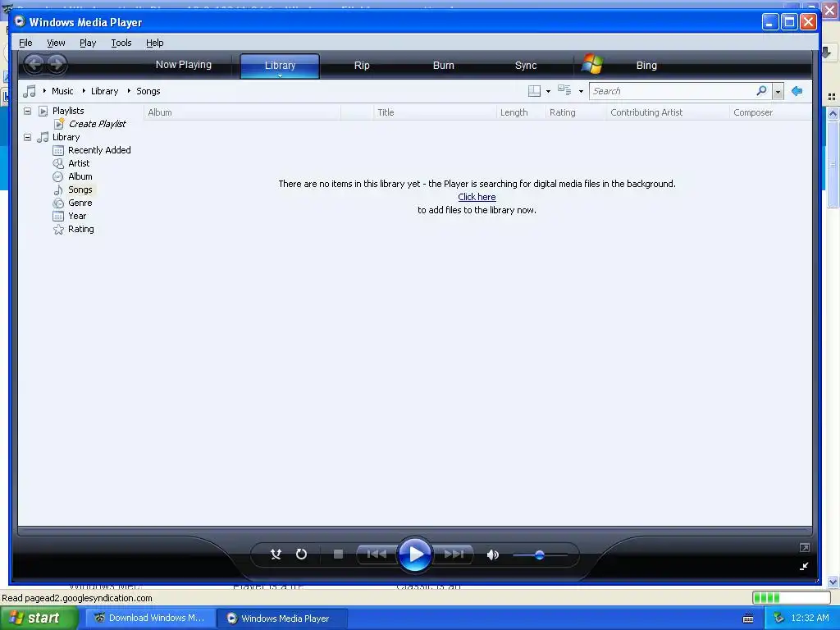Sort by Album column header

(242, 112)
